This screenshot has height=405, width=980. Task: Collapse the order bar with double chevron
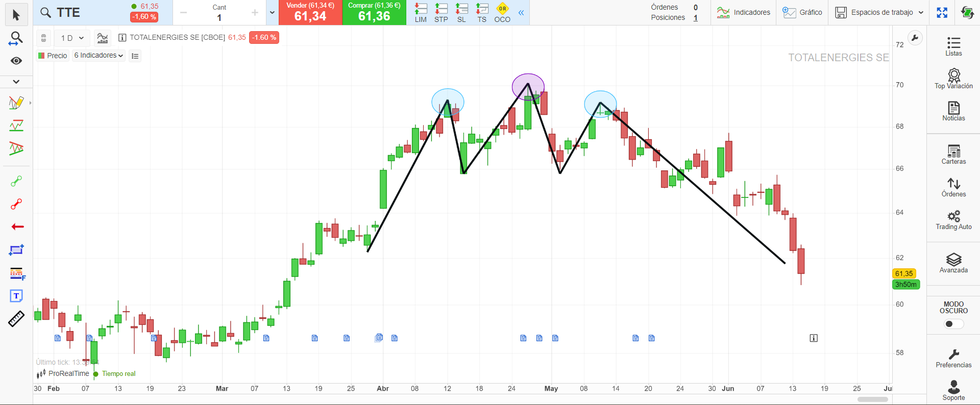click(521, 13)
